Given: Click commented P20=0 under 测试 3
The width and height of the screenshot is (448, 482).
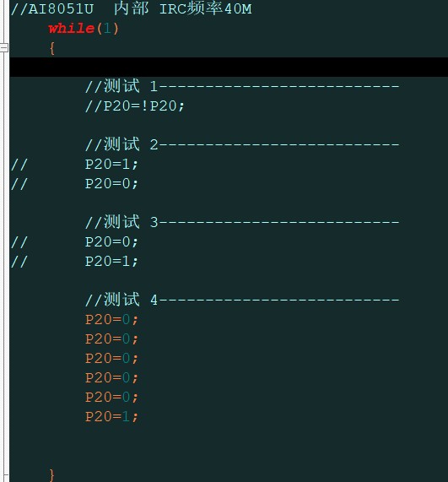Looking at the screenshot, I should point(111,241).
